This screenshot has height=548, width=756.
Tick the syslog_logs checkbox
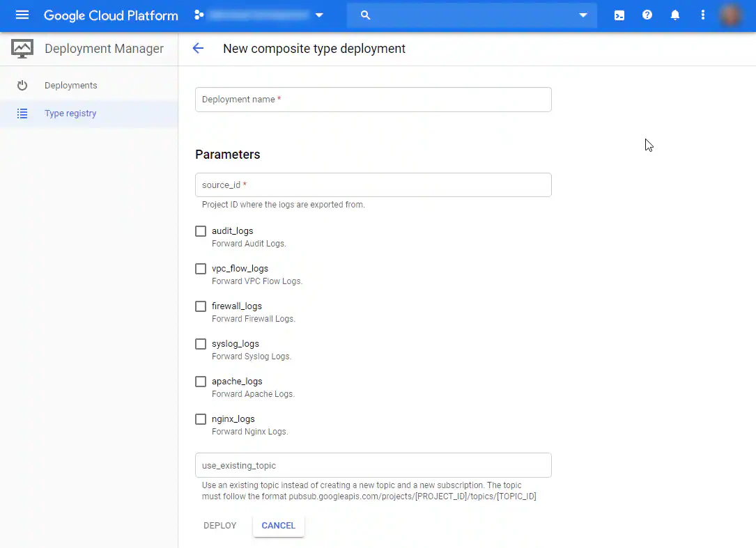click(201, 344)
